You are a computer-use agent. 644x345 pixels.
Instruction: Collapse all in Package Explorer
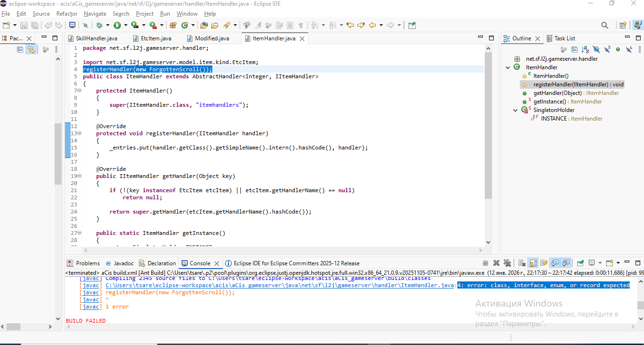pyautogui.click(x=20, y=49)
